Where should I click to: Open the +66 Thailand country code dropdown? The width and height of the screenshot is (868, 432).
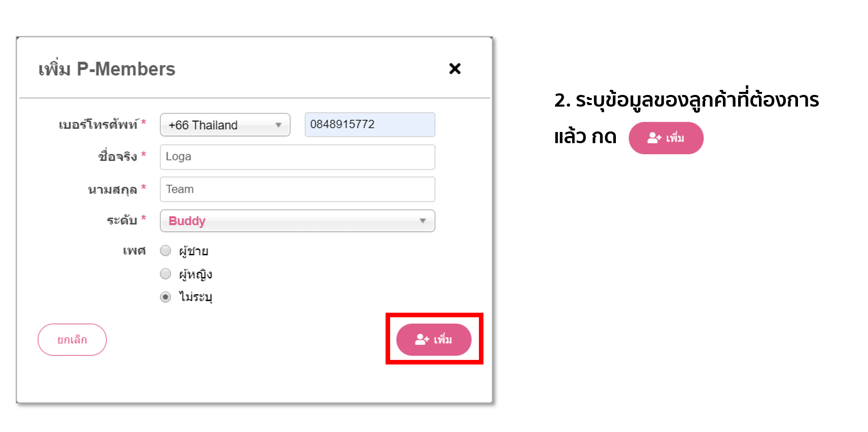(225, 125)
